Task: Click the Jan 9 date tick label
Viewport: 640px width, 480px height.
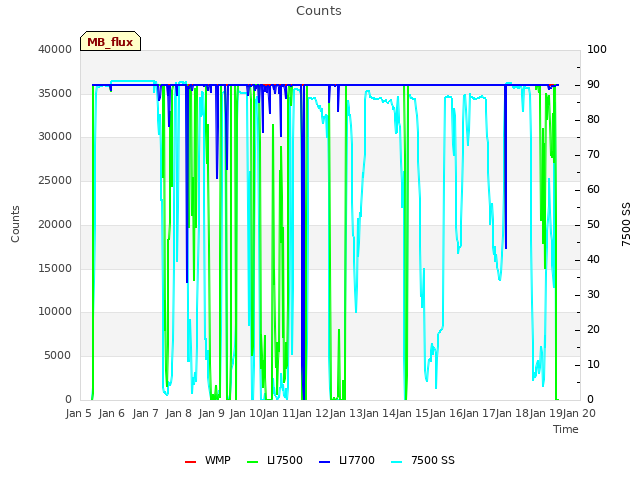Action: [x=211, y=413]
